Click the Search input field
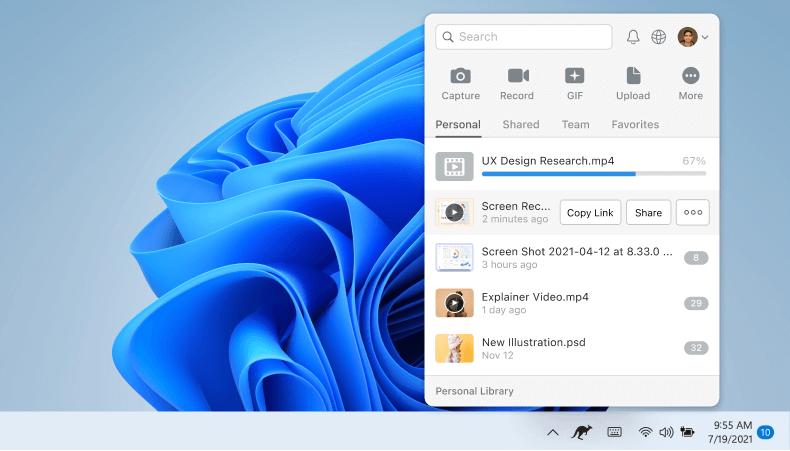The image size is (790, 451). click(x=524, y=37)
